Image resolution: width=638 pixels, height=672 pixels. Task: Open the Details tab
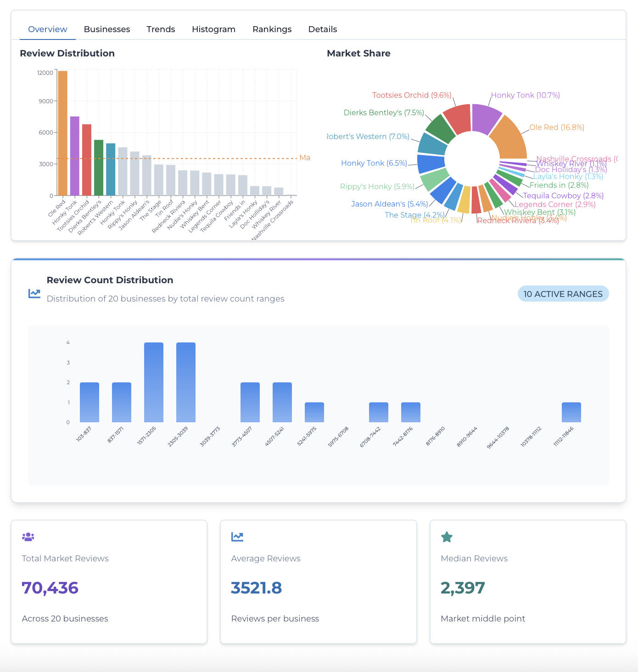point(323,29)
